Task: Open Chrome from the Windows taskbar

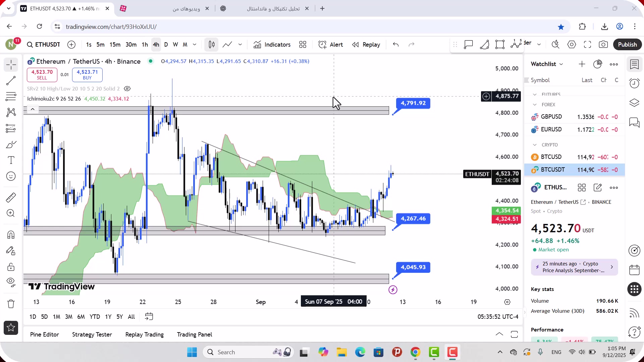Action: [415, 352]
